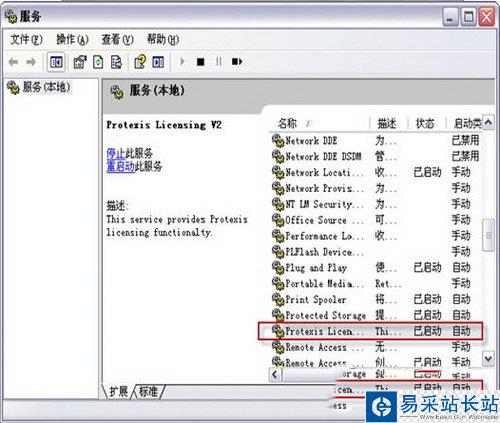Select the Plug and Play service name
The height and width of the screenshot is (423, 500).
[x=316, y=268]
